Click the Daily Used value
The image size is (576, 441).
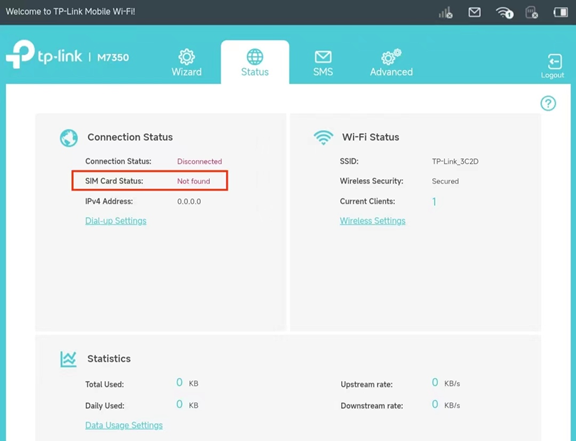[187, 405]
